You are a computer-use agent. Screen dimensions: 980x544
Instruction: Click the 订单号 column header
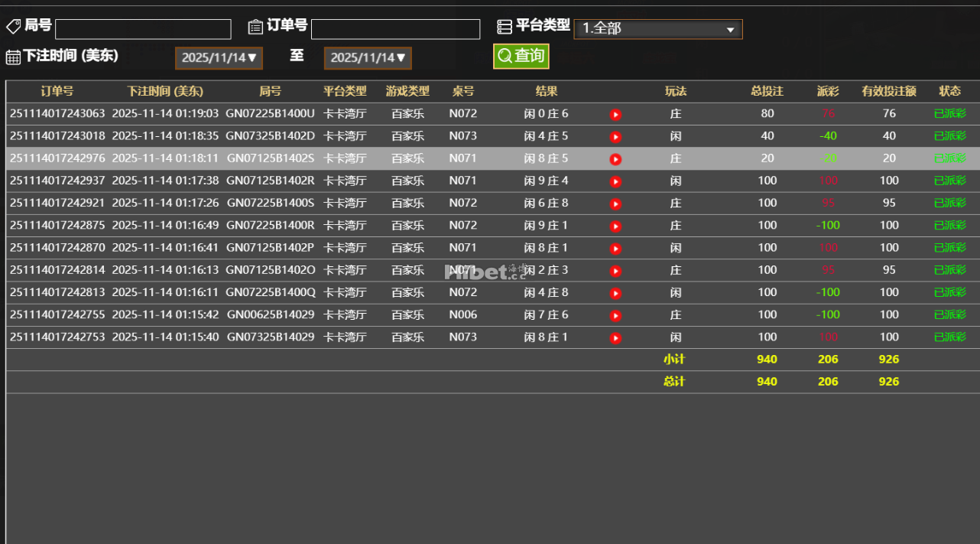tap(57, 91)
